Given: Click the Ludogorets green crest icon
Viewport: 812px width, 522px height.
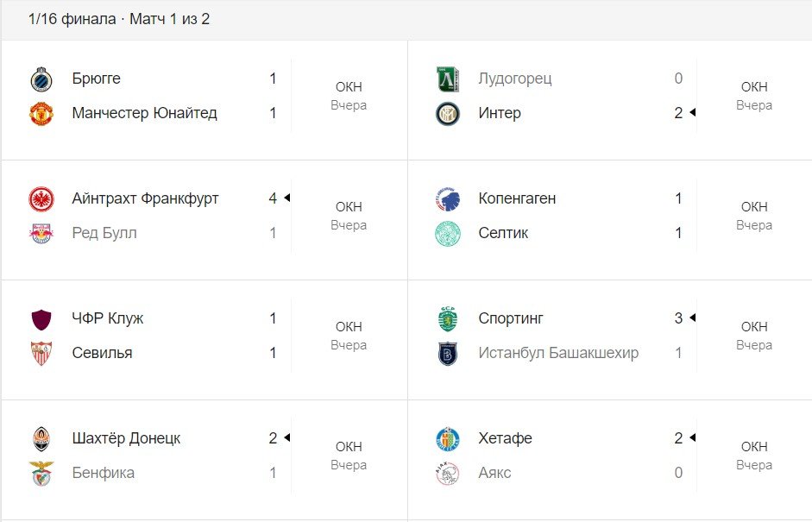Looking at the screenshot, I should [448, 79].
